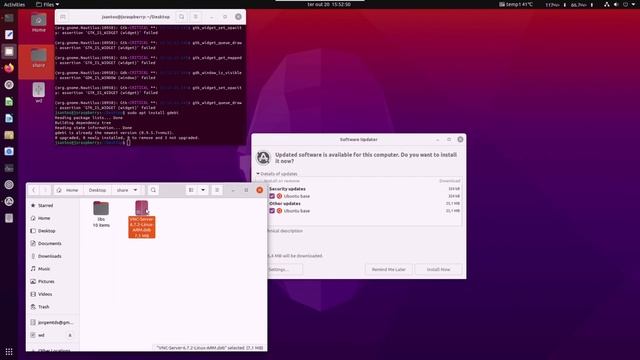Click Install Now in Software Updater
This screenshot has height=360, width=640.
point(438,269)
